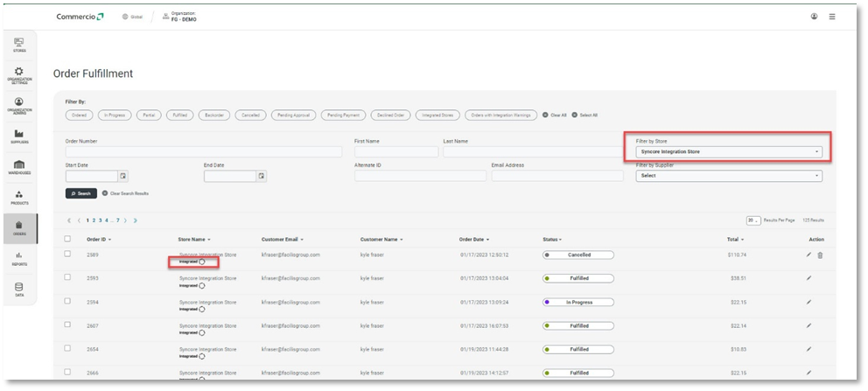Expand the Filter by Store dropdown
Image resolution: width=868 pixels, height=391 pixels.
click(729, 152)
